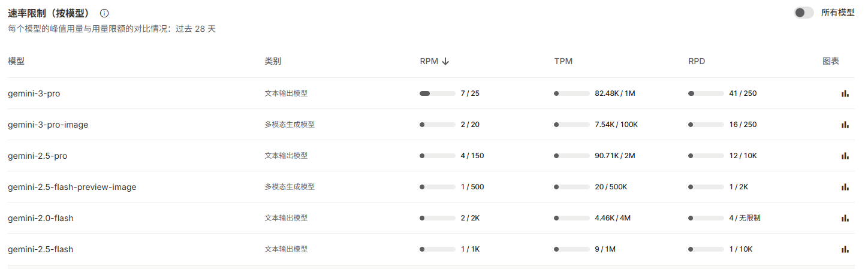Click the TPM column header

point(563,61)
